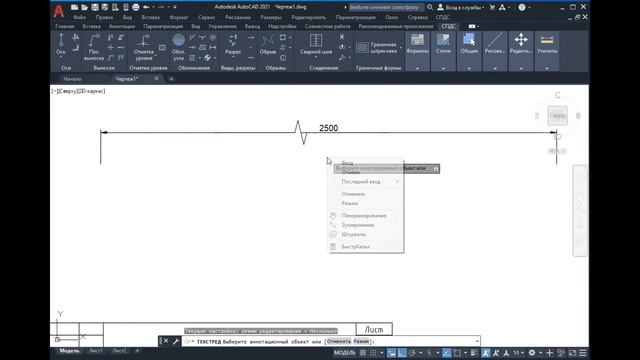The width and height of the screenshot is (640, 360).
Task: Open the Файл menu
Action: [x=80, y=18]
